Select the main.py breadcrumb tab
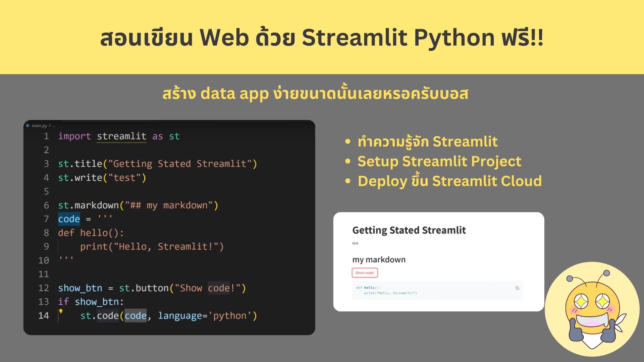This screenshot has width=644, height=362. pyautogui.click(x=39, y=125)
